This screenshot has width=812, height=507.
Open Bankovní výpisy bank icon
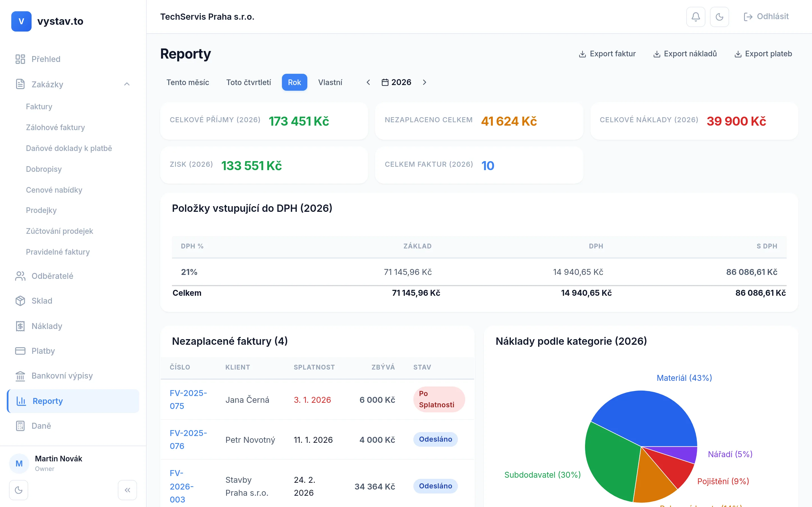click(20, 376)
